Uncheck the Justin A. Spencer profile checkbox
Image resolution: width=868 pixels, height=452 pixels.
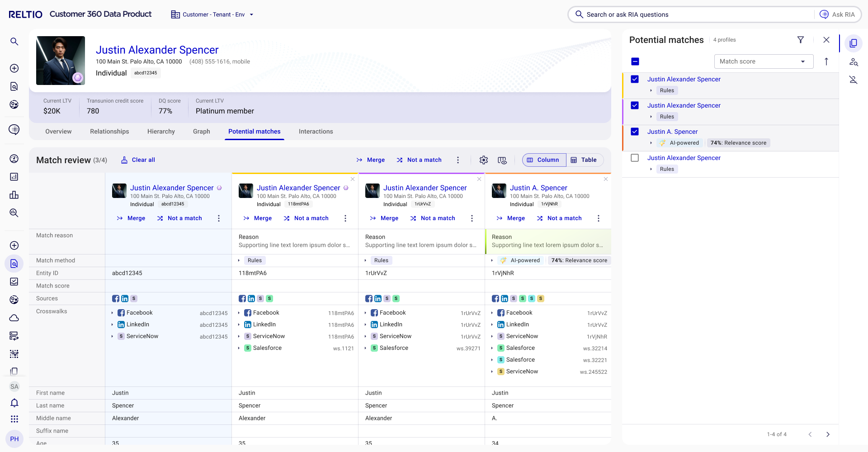tap(635, 132)
